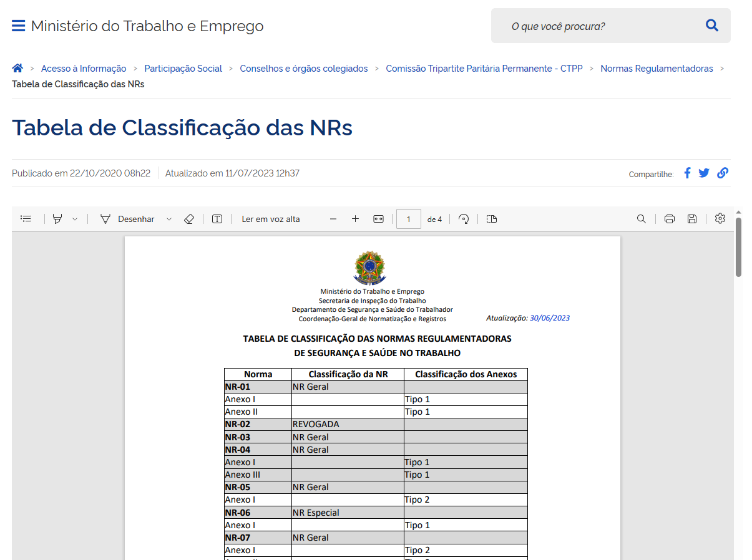Click the 'O que você procura?' search field
This screenshot has width=752, height=560.
599,26
